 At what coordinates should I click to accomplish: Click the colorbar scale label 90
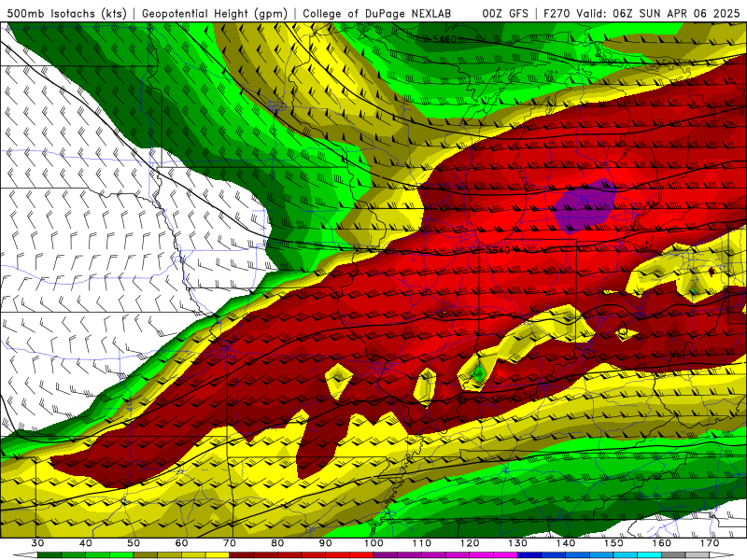(326, 543)
